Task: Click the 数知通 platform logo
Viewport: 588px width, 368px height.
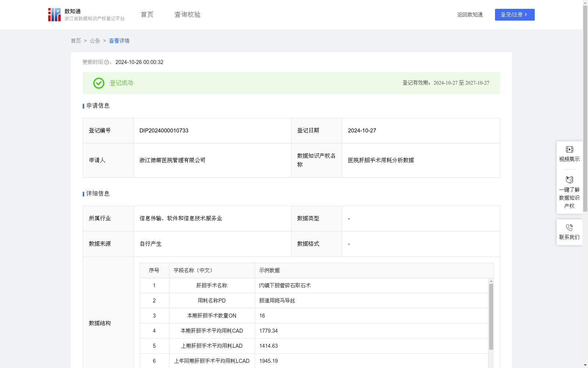Action: (x=86, y=15)
